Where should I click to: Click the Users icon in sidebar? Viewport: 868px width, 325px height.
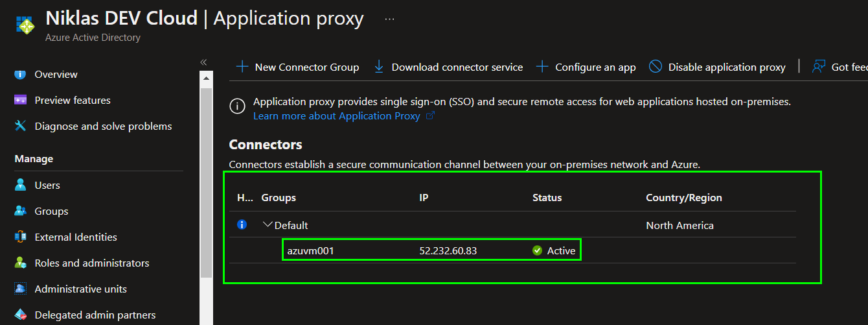[x=21, y=185]
